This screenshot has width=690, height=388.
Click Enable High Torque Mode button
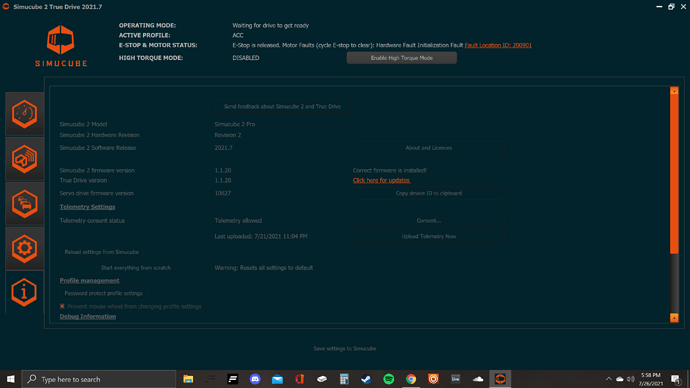[x=401, y=58]
